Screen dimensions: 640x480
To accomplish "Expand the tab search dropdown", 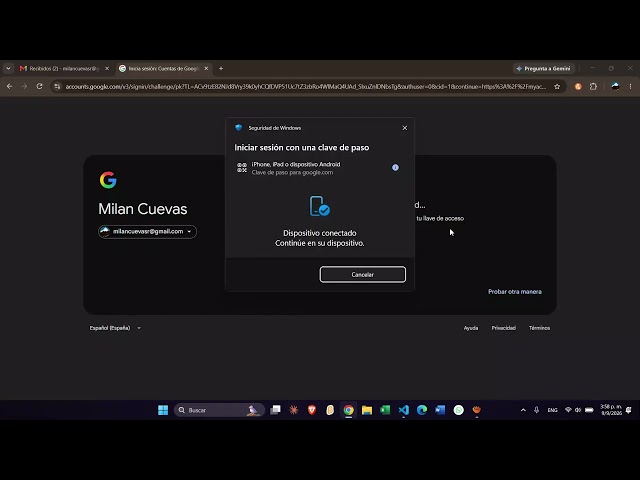I will [x=8, y=69].
